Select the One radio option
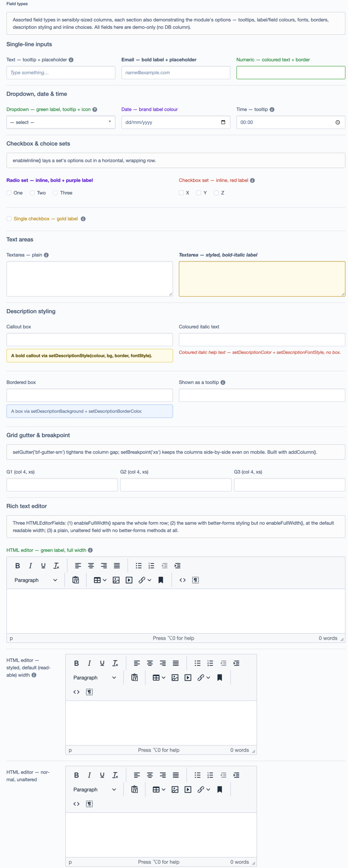 tap(9, 193)
